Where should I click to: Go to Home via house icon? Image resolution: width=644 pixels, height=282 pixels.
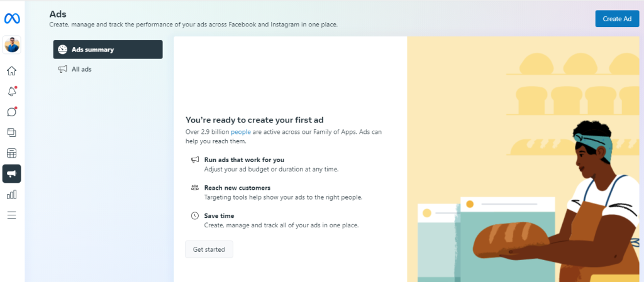click(12, 71)
